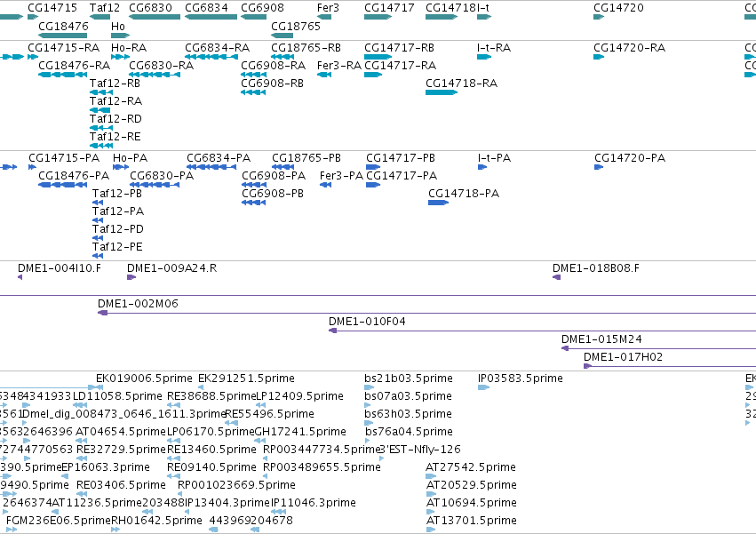Select the DME1-002M06 clone arrowhead
The height and width of the screenshot is (534, 756).
(102, 313)
